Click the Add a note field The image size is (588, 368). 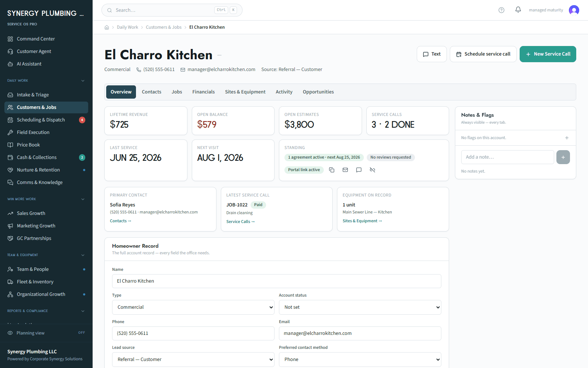pyautogui.click(x=508, y=157)
